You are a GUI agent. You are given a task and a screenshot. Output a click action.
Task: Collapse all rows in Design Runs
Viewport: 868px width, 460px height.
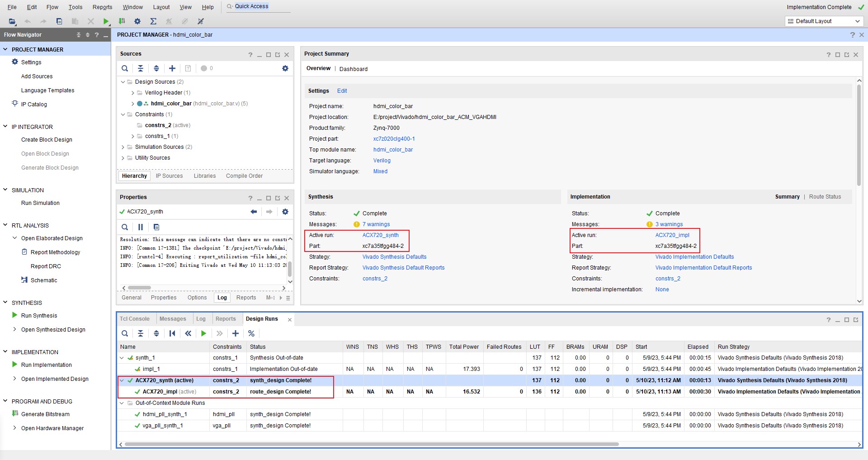coord(141,333)
